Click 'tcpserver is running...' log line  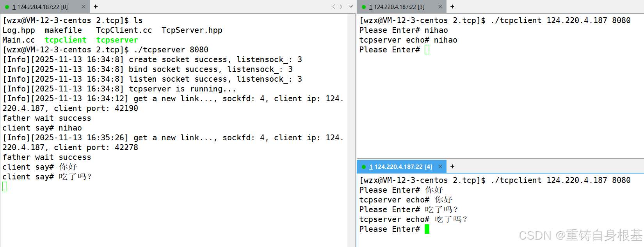tap(119, 89)
